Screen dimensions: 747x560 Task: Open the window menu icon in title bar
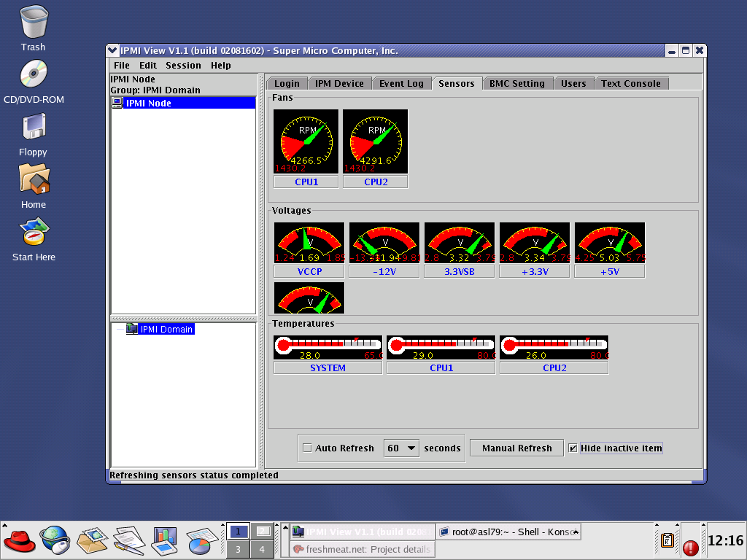pyautogui.click(x=112, y=50)
